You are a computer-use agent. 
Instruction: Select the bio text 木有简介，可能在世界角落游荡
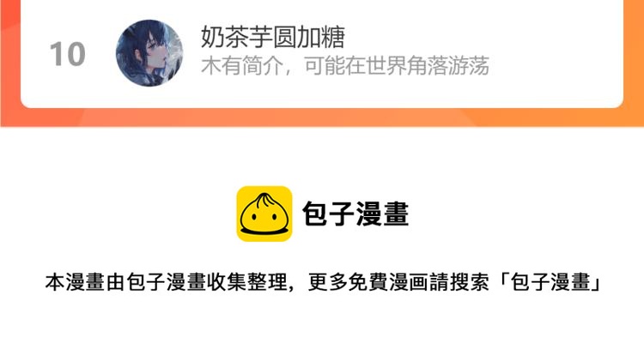345,66
